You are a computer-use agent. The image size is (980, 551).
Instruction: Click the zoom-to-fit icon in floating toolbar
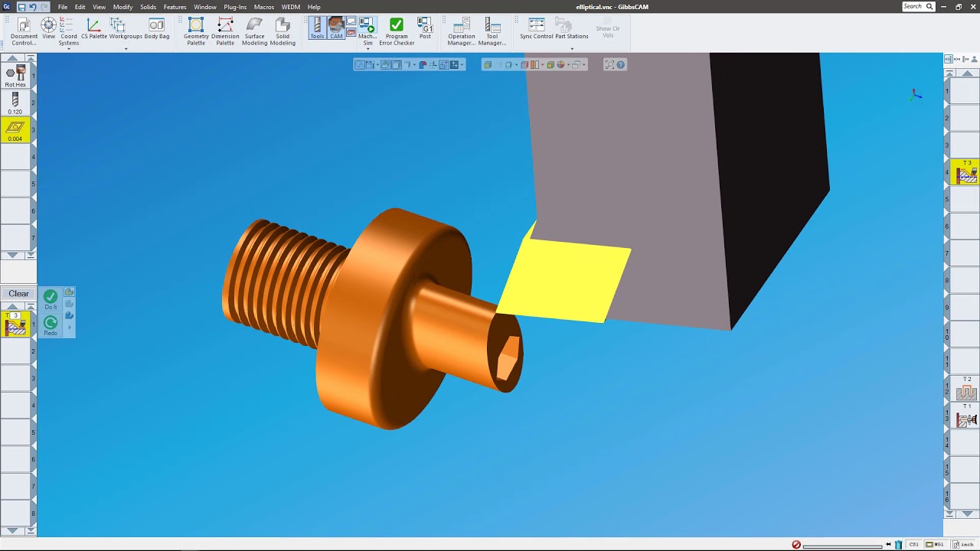click(x=609, y=65)
